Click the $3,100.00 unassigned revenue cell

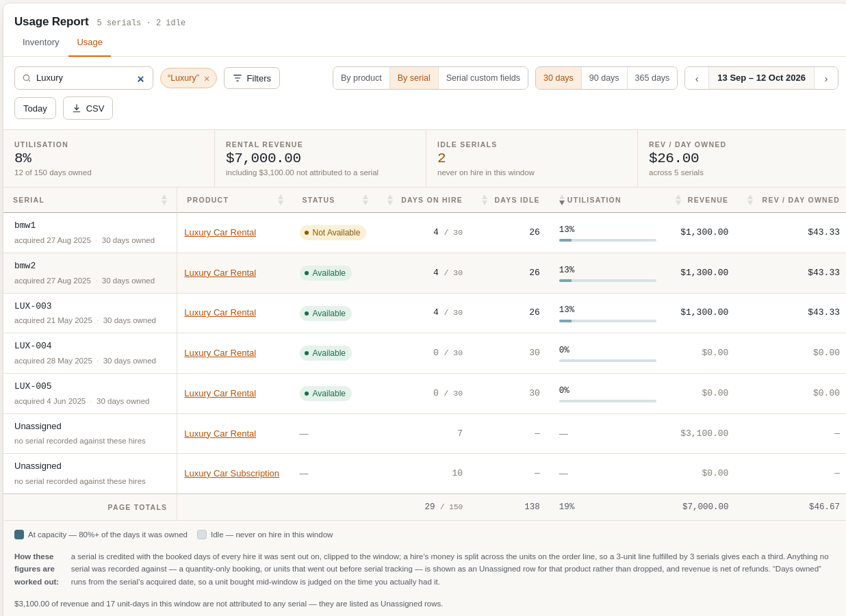(x=704, y=434)
